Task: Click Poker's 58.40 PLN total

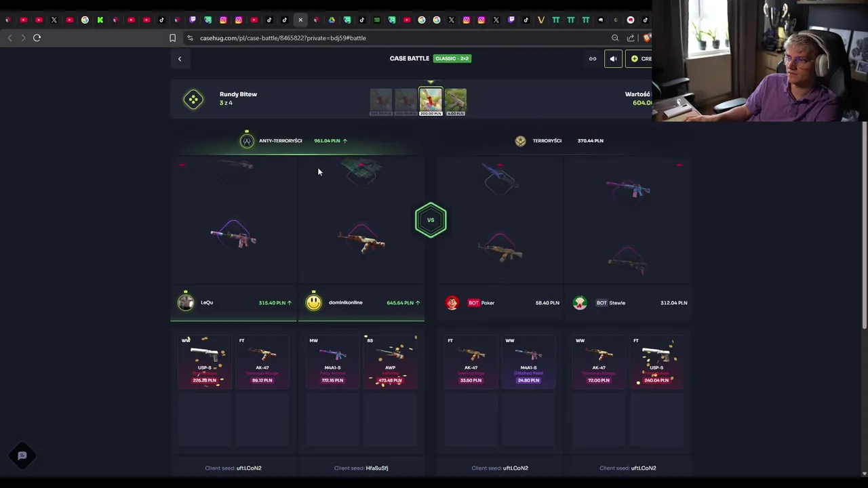Action: click(547, 303)
